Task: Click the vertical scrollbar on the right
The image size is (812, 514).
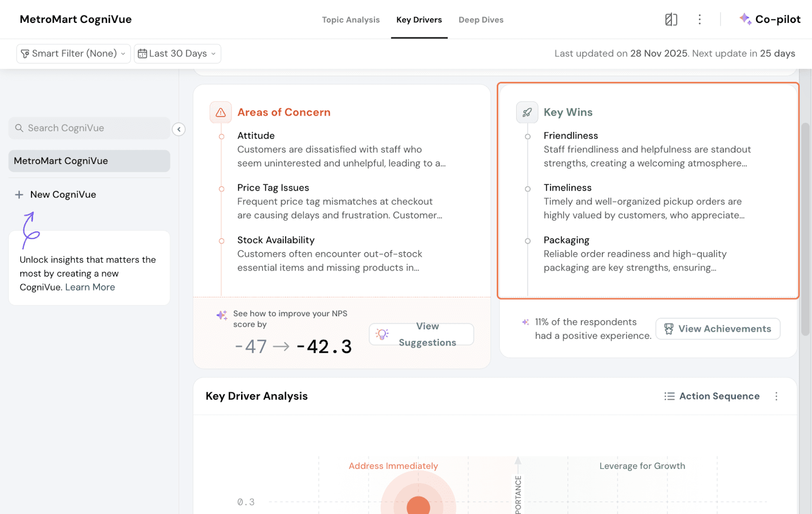Action: pyautogui.click(x=805, y=228)
